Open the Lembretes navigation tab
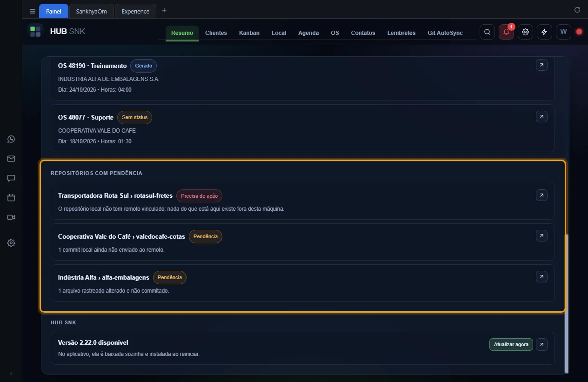This screenshot has width=588, height=382. (x=401, y=33)
